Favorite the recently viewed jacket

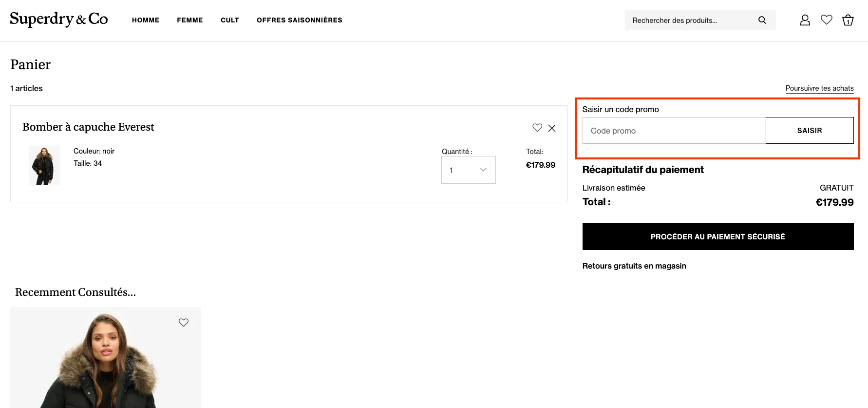(x=184, y=322)
